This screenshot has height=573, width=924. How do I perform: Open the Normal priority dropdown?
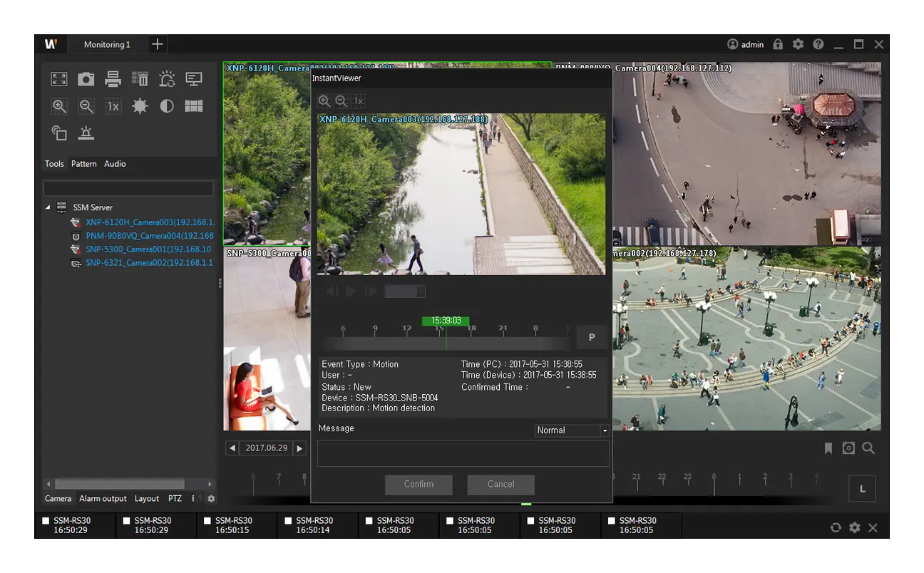coord(572,430)
